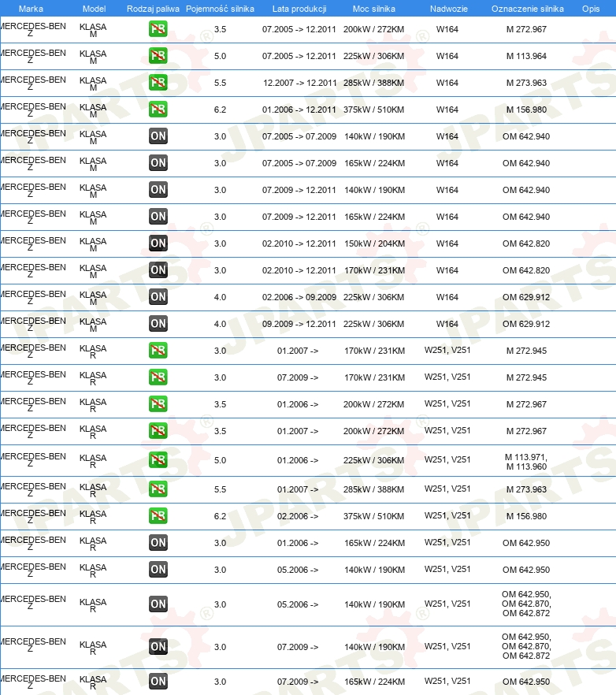Click power value 150kW / 204KM
Screen dimensions: 616x695
(x=374, y=243)
